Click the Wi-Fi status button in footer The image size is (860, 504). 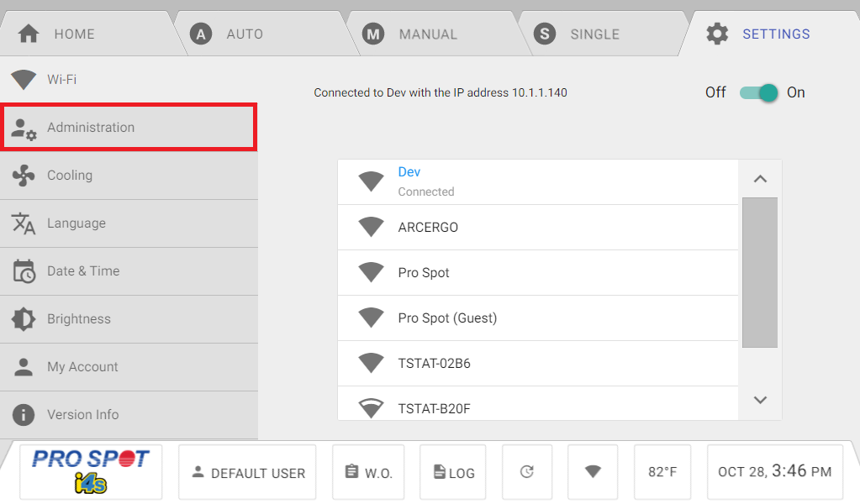pos(593,472)
